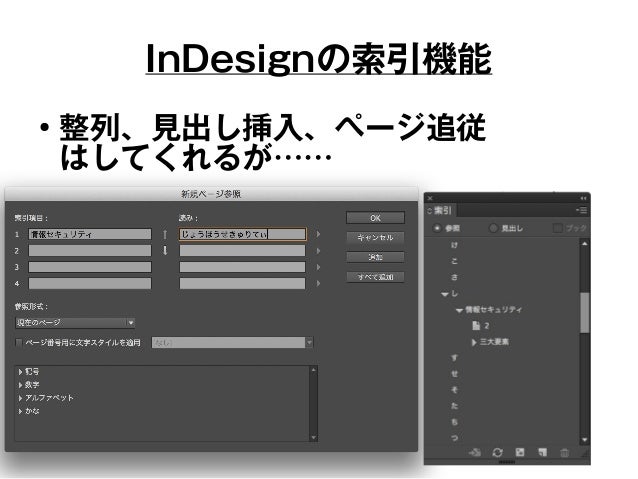Click empty reading field in row 4

(x=242, y=284)
